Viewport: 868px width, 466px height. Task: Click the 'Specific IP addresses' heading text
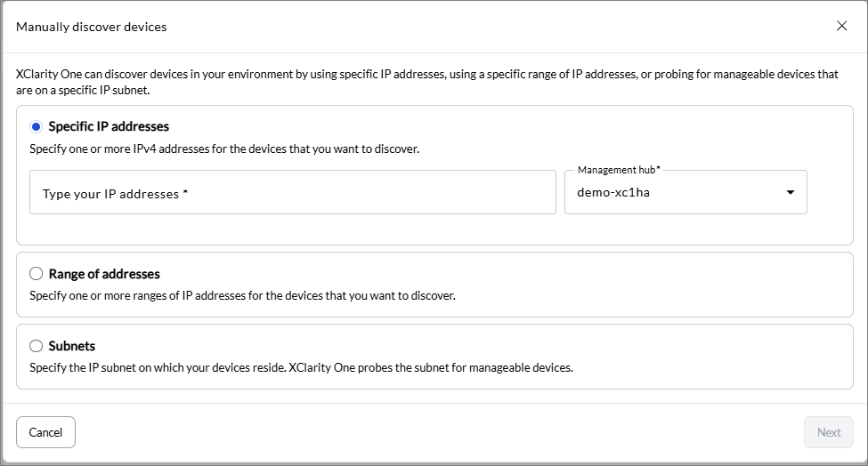pyautogui.click(x=109, y=126)
